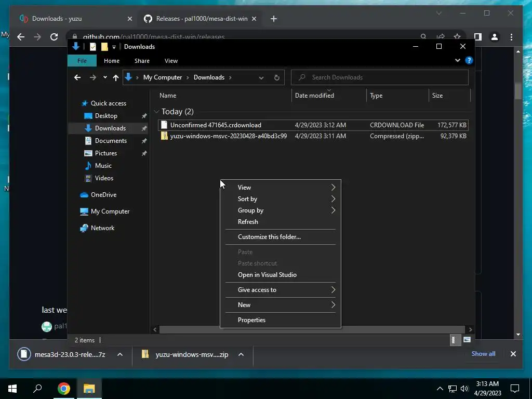532x399 pixels.
Task: Open Chrome side panel icon
Action: pyautogui.click(x=478, y=37)
